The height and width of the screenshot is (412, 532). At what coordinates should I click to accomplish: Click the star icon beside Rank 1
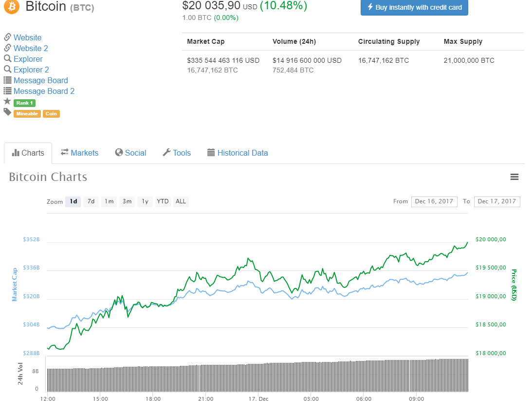(7, 102)
